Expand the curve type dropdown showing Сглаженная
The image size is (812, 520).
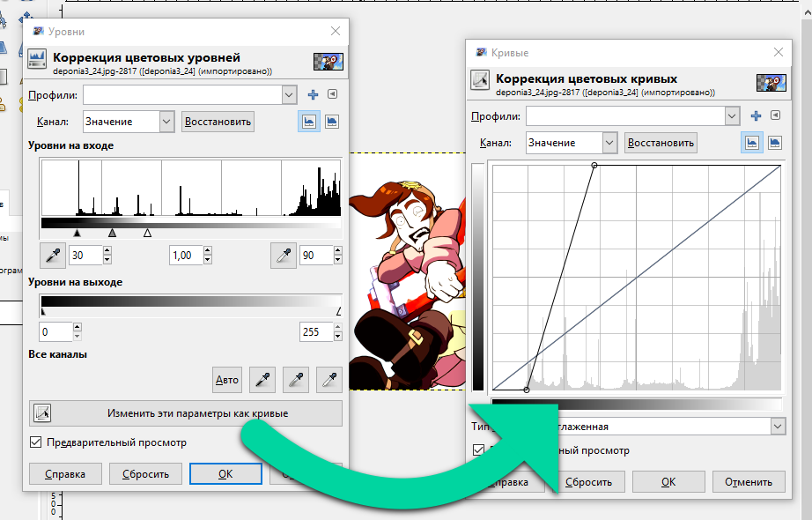[777, 427]
